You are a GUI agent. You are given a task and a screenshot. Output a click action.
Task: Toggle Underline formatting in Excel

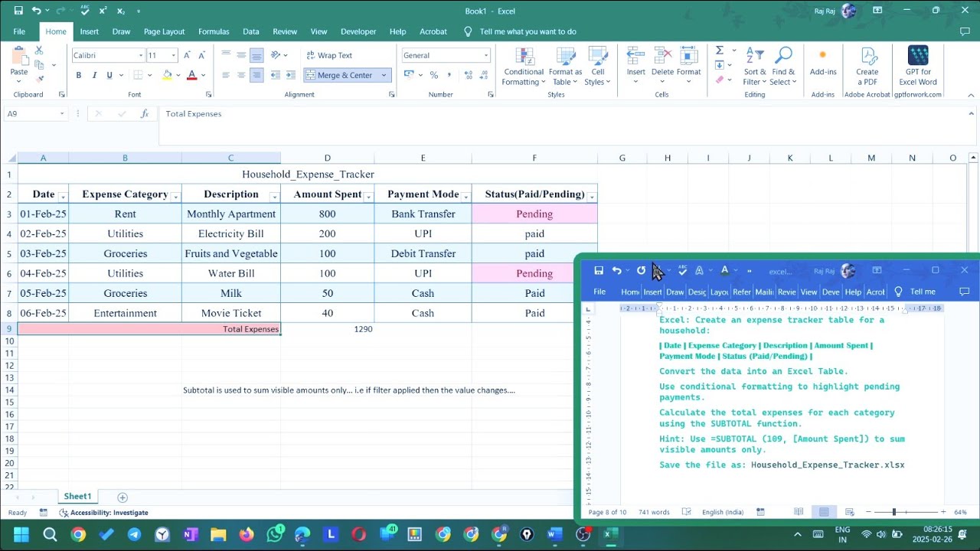pyautogui.click(x=109, y=75)
